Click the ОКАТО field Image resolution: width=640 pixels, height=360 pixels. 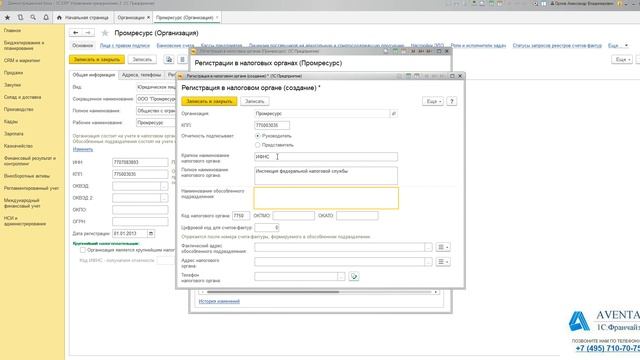click(x=357, y=216)
